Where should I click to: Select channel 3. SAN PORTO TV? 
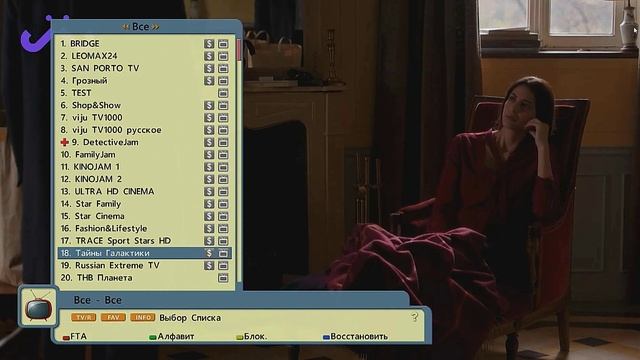pos(144,68)
